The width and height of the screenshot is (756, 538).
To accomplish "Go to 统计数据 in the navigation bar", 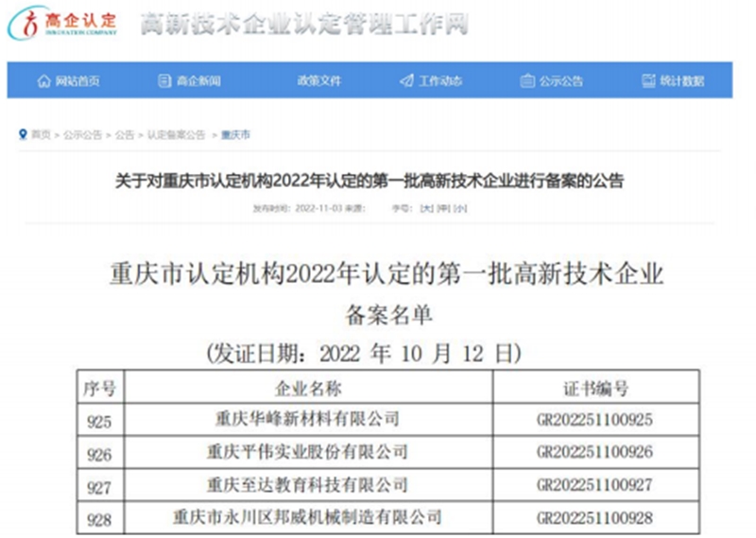I will coord(681,81).
